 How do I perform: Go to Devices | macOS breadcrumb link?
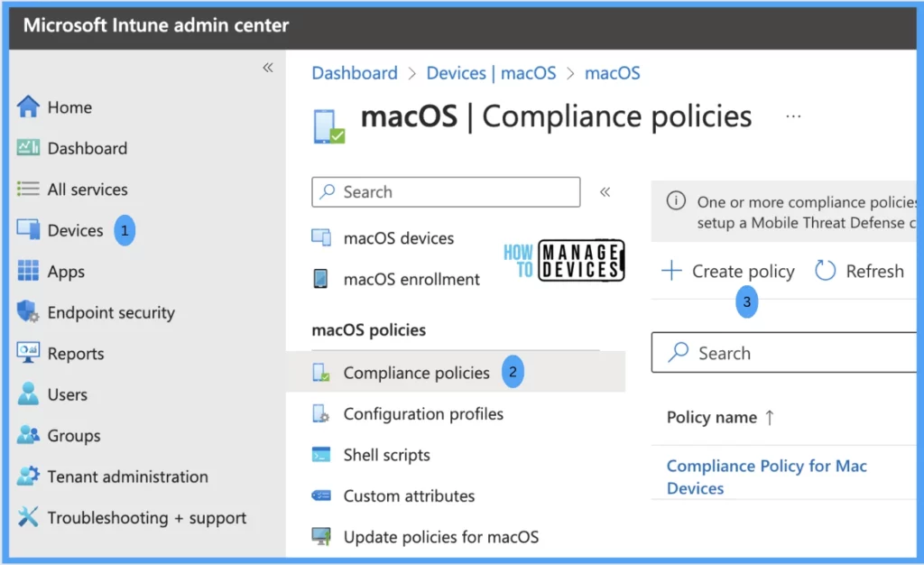491,73
